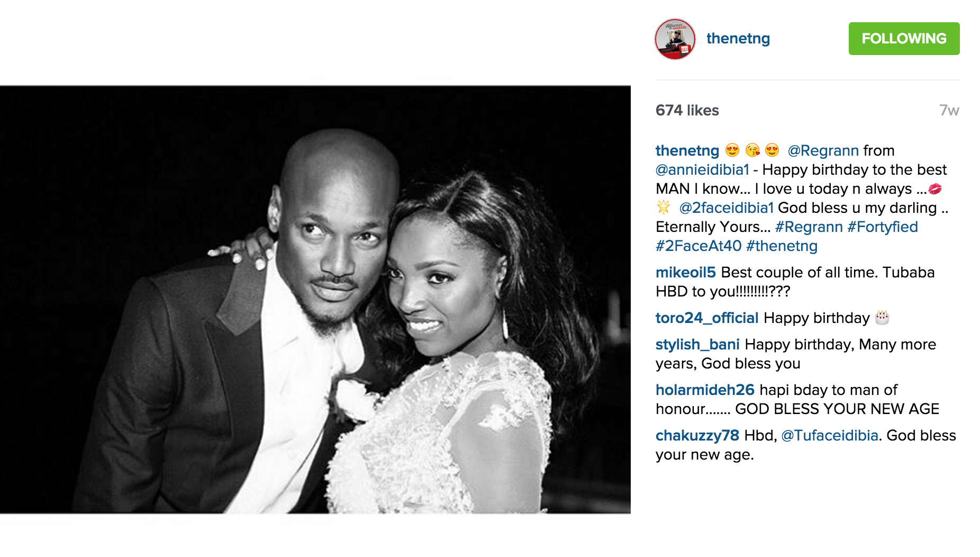
Task: Open the 7w timestamp
Action: [x=949, y=110]
